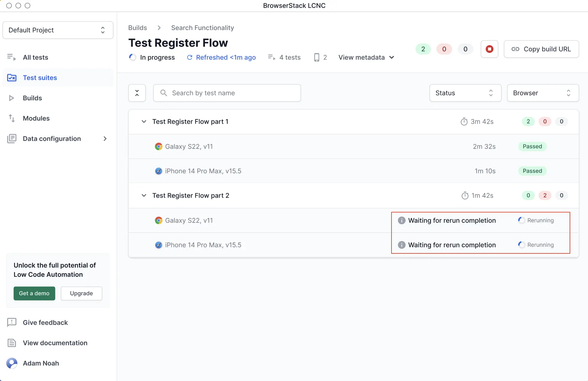Open iPhone 14 Pro Max, v15.5 row under part 1
Viewport: 588px width, 381px height.
[354, 171]
